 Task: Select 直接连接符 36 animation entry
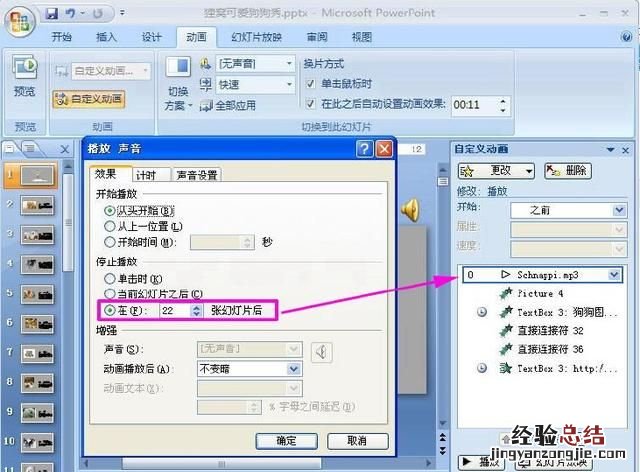point(541,349)
